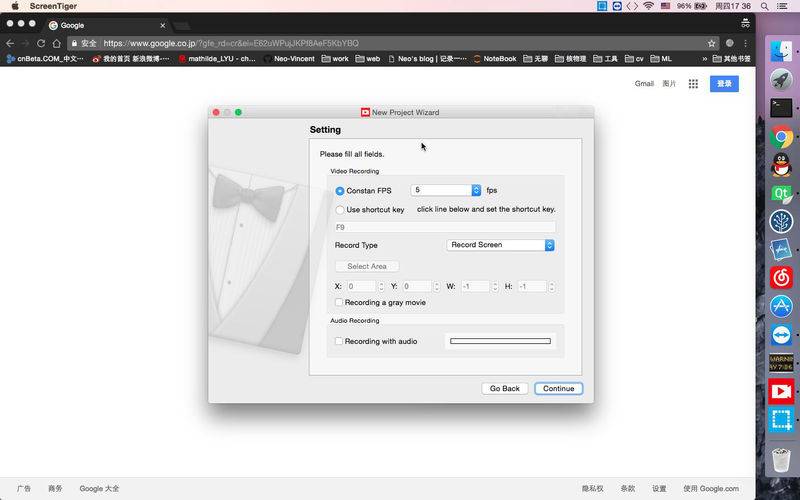800x500 pixels.
Task: Open QQ penguin in the dock
Action: pyautogui.click(x=781, y=165)
